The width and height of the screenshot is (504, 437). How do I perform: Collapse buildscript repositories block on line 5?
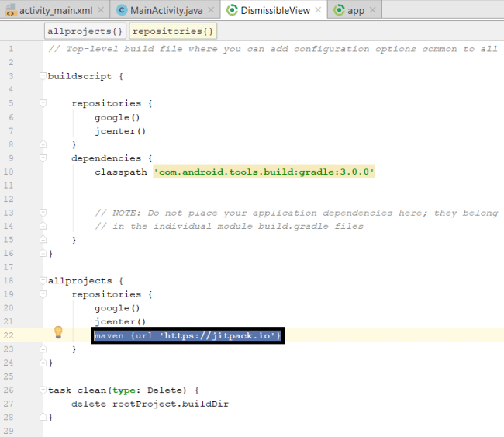[43, 103]
